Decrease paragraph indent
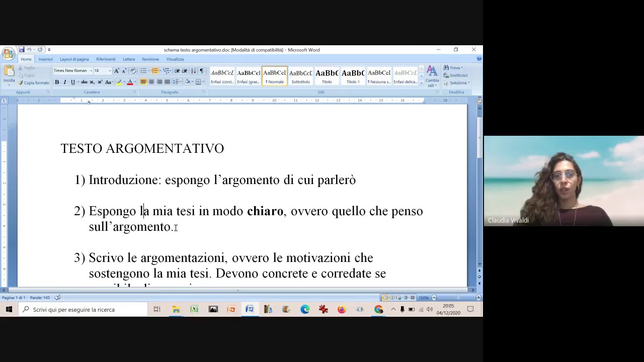The width and height of the screenshot is (644, 362). [177, 71]
